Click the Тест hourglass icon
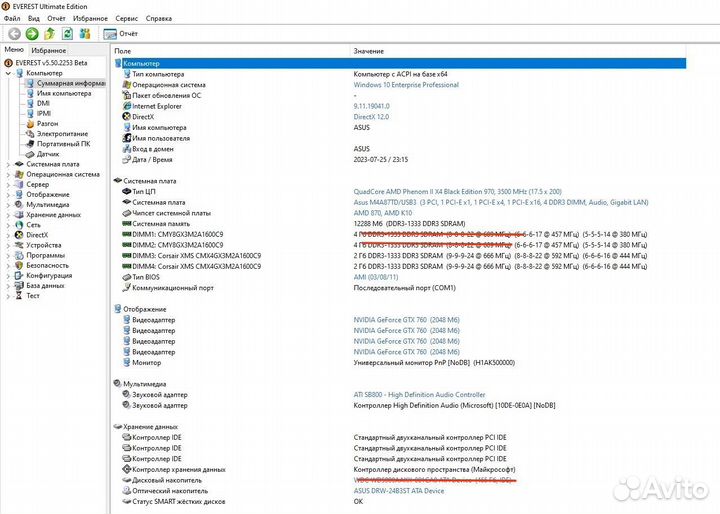 point(19,296)
